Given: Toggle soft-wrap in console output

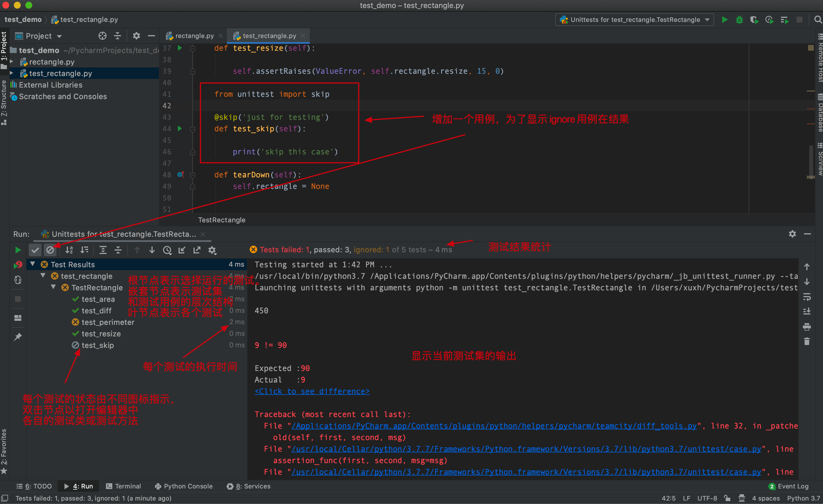Looking at the screenshot, I should (x=807, y=297).
